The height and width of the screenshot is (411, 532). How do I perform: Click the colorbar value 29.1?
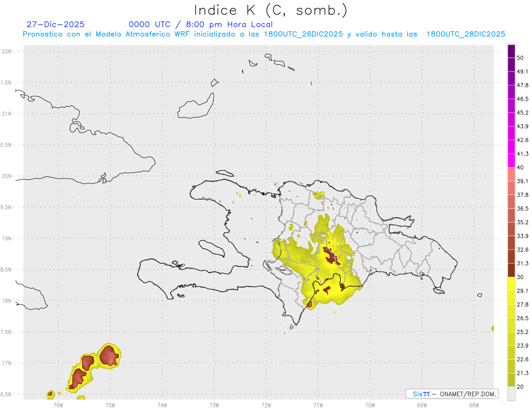click(523, 290)
